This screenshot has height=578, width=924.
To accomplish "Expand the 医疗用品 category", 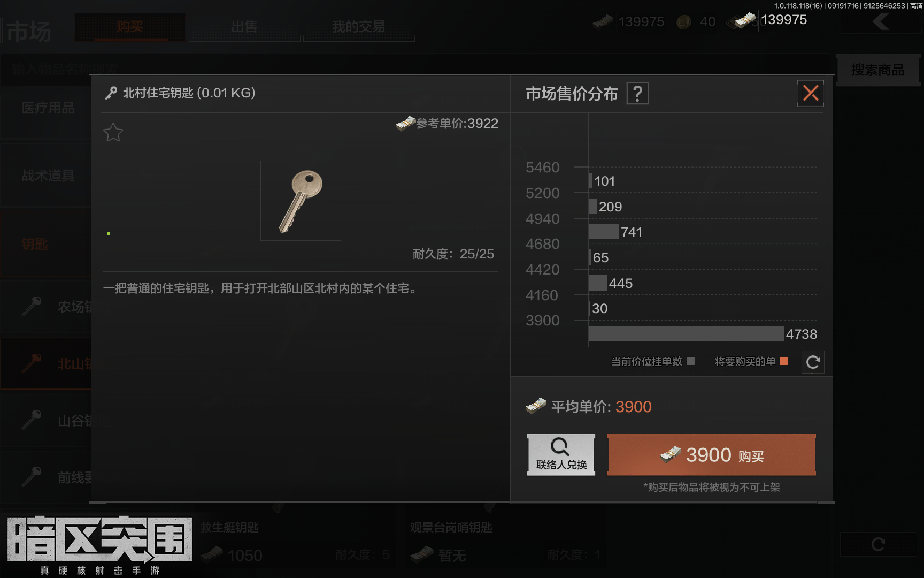I will coord(47,108).
